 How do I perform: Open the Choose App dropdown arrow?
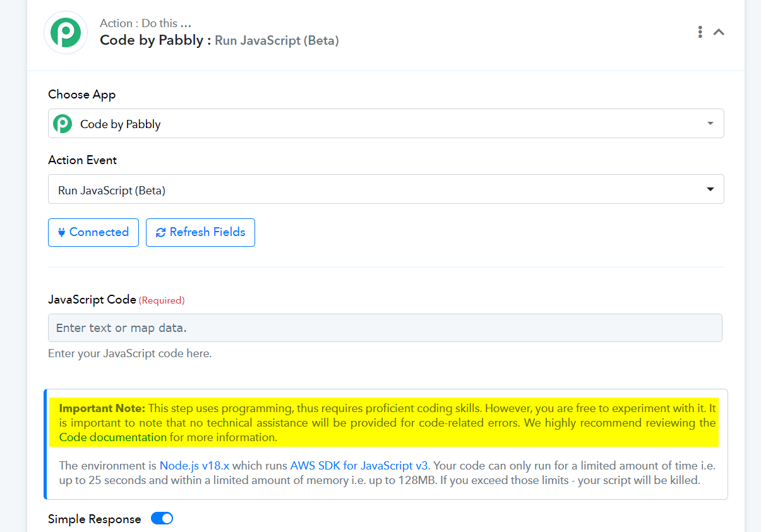pyautogui.click(x=710, y=124)
